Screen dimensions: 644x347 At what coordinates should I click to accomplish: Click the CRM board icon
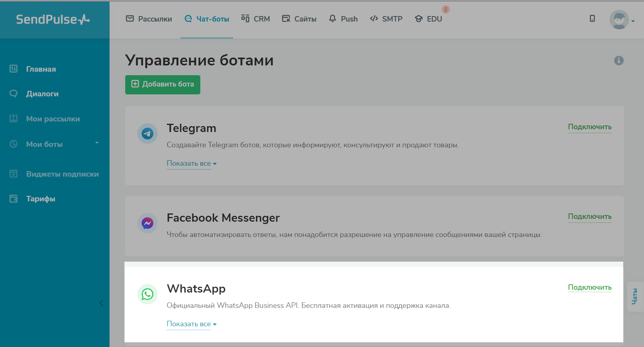(245, 18)
